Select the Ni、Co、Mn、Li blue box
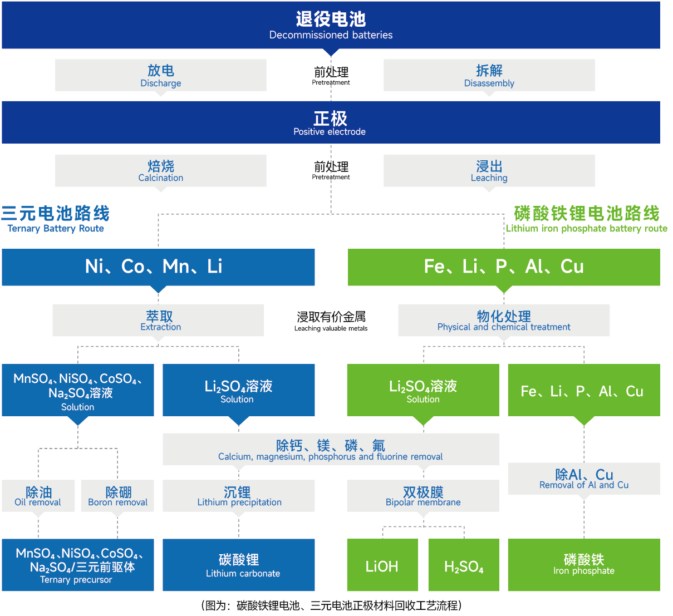673x616 pixels. (x=159, y=267)
